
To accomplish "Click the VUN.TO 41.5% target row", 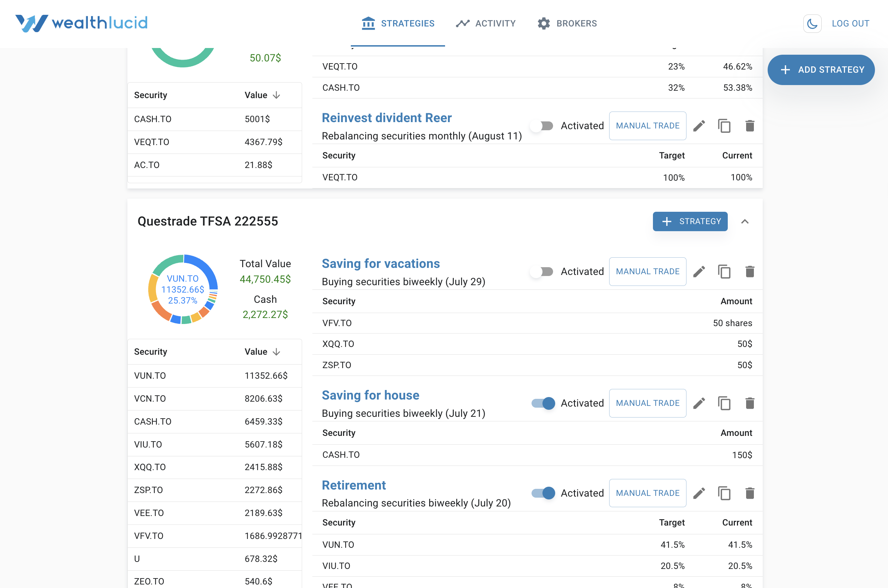I will tap(538, 545).
